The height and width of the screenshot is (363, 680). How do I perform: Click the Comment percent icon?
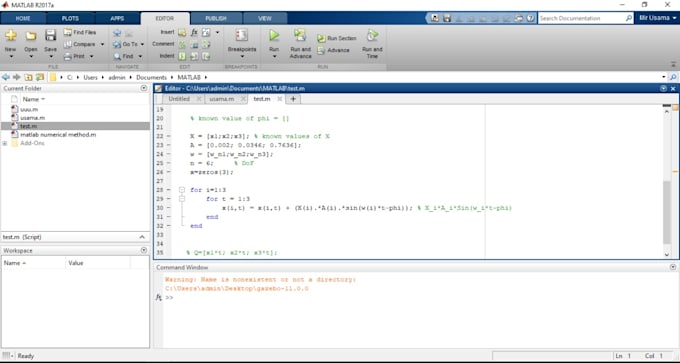coord(182,44)
